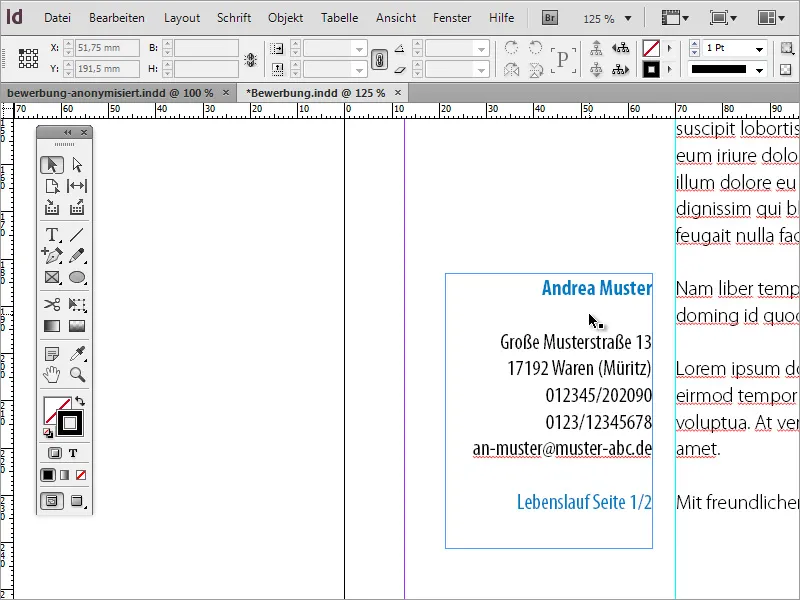Select the Selection tool (black arrow)
Screen dimensions: 800x600
click(x=52, y=165)
